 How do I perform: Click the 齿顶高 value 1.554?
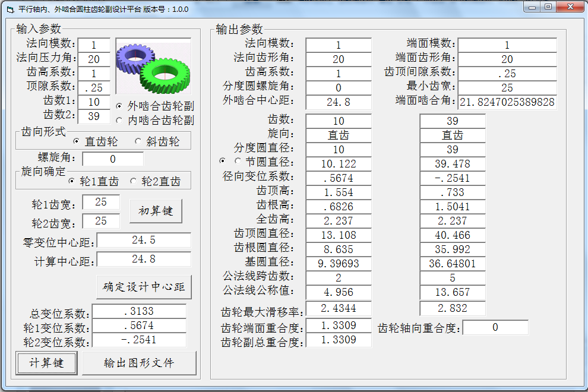click(x=339, y=192)
